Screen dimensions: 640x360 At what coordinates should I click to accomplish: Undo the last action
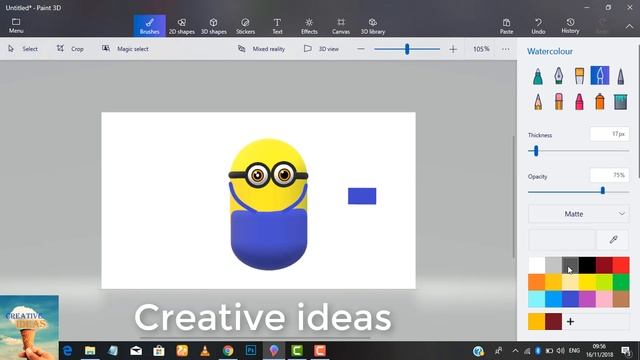click(538, 26)
